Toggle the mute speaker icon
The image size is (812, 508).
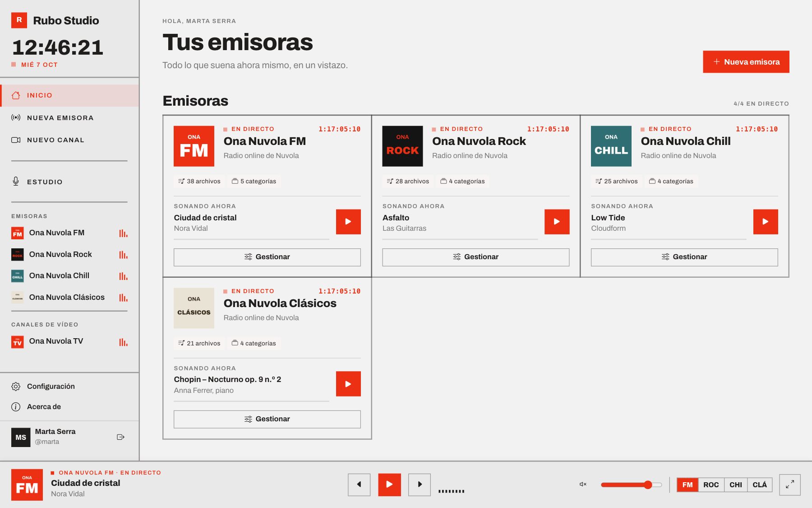pyautogui.click(x=583, y=485)
